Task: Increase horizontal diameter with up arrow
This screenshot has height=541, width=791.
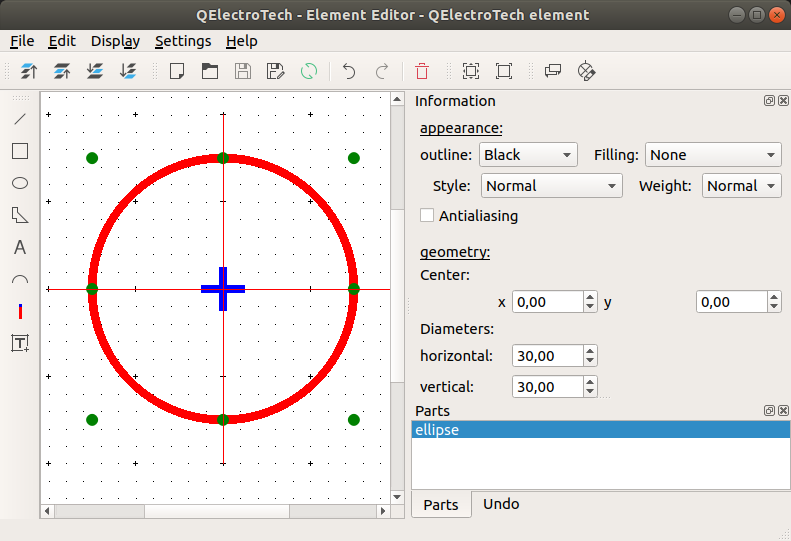Action: (x=590, y=351)
